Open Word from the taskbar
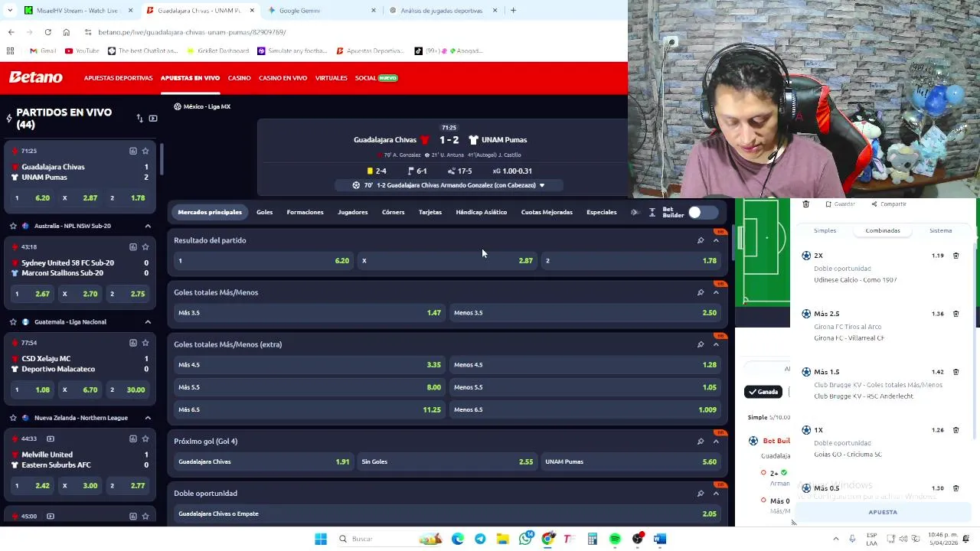The height and width of the screenshot is (551, 980). coord(659,539)
